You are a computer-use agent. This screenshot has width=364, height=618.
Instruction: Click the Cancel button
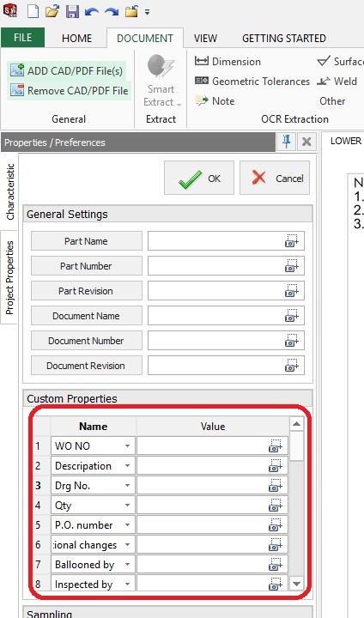click(x=275, y=179)
